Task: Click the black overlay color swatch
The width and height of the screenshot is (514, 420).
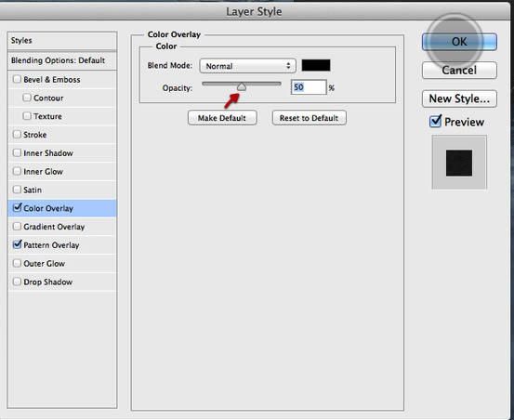Action: coord(316,65)
